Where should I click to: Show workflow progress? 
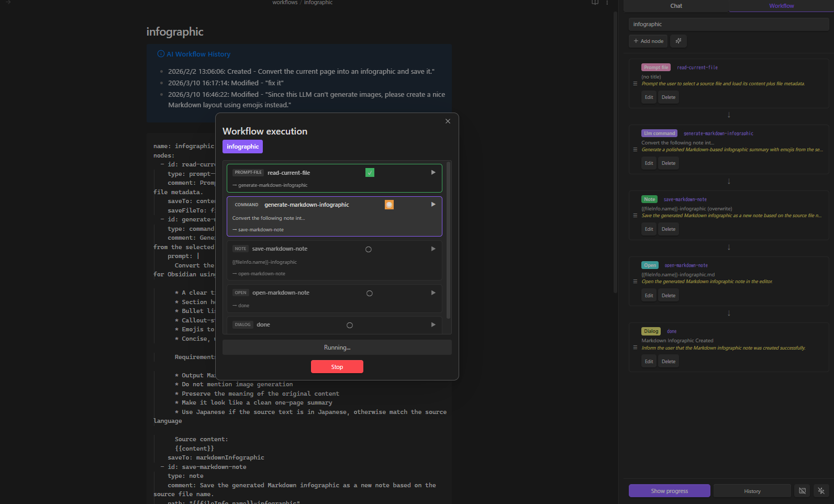669,491
